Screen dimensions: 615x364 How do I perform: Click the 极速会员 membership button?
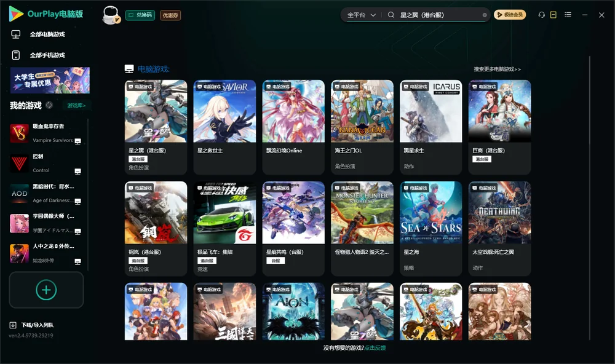(x=510, y=15)
